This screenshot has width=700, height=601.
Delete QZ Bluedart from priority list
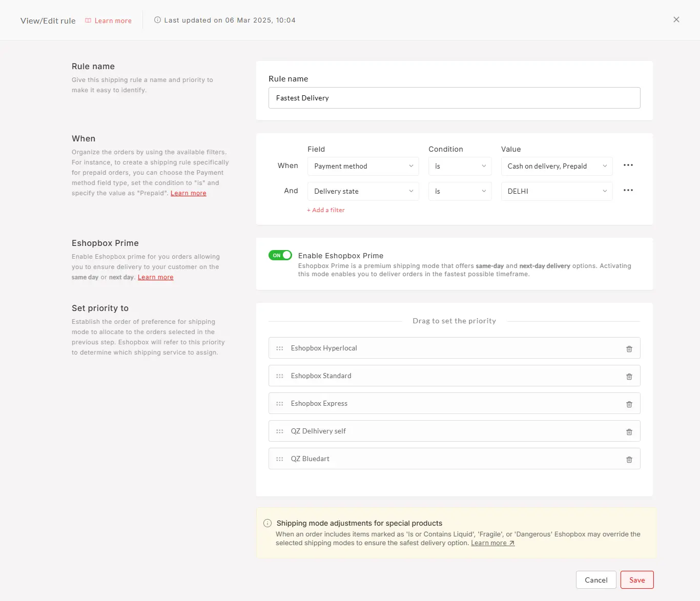629,460
